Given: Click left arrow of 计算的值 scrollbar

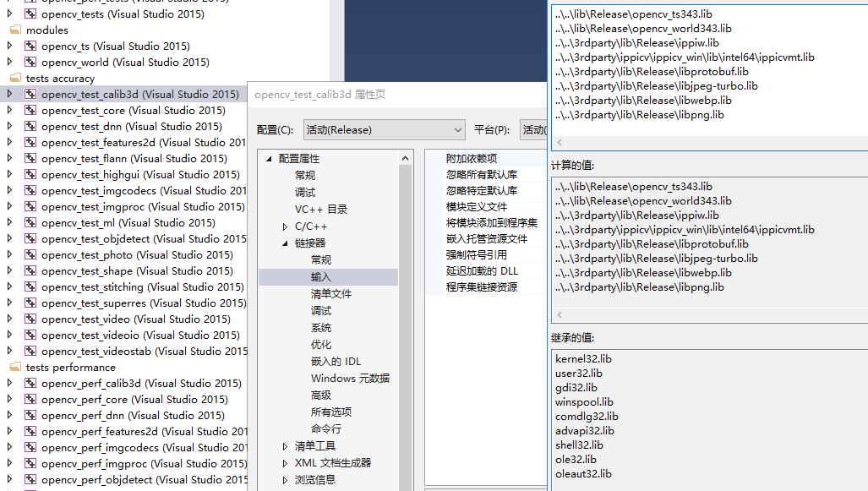Looking at the screenshot, I should 560,314.
